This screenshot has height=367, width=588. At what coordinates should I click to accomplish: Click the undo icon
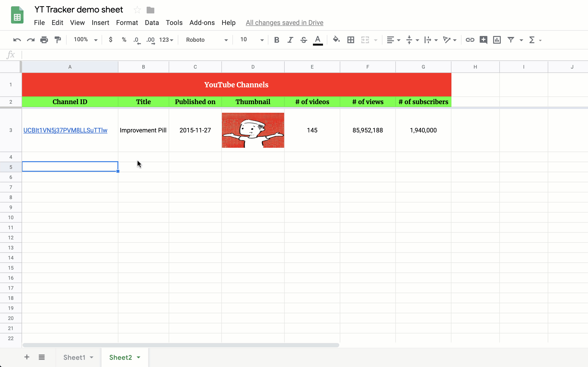pos(17,40)
